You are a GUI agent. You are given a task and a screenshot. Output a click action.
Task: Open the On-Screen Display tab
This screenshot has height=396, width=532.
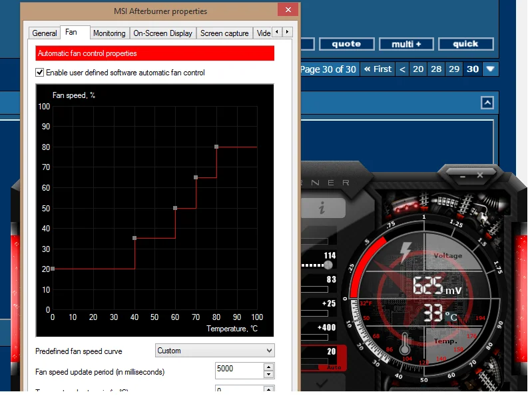162,33
